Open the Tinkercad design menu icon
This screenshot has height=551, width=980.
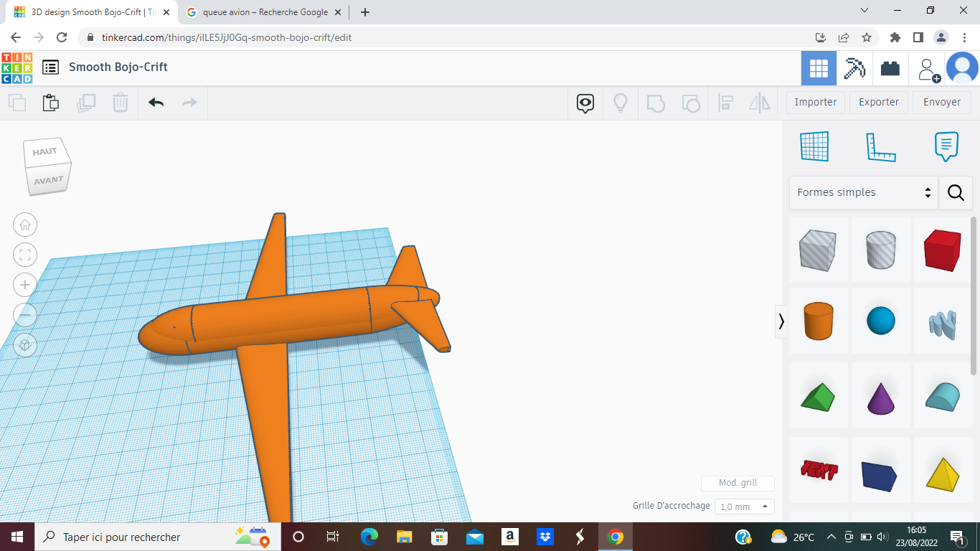pyautogui.click(x=50, y=67)
